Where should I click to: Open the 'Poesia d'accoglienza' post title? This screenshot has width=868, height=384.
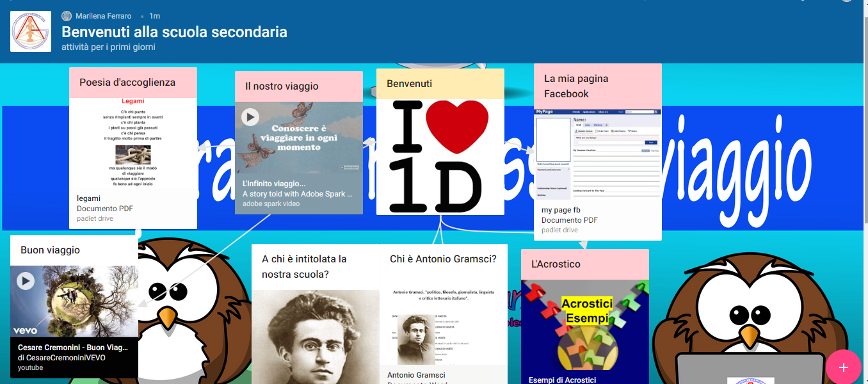[127, 82]
